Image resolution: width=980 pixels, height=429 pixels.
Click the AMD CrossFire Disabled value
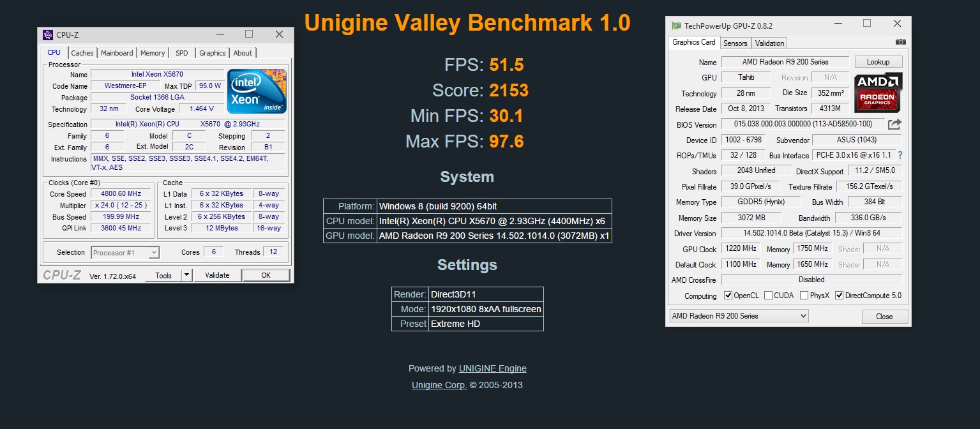811,280
